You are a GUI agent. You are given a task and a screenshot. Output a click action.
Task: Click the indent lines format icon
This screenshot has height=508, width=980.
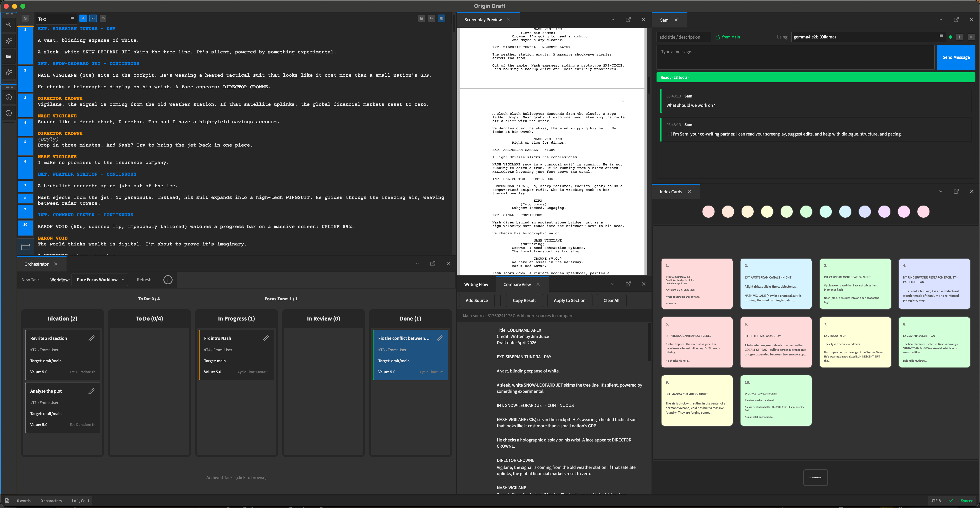(x=103, y=18)
